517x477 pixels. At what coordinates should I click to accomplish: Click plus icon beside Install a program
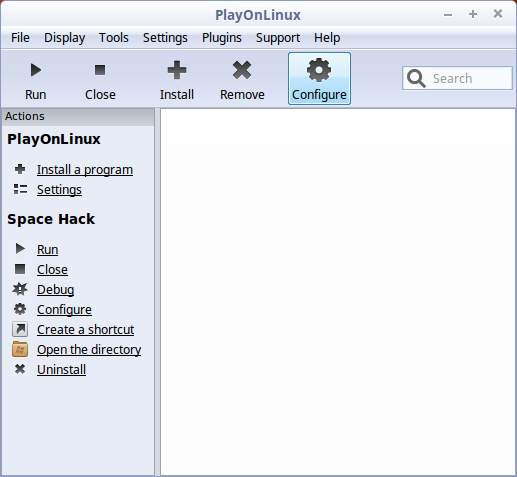tap(20, 169)
